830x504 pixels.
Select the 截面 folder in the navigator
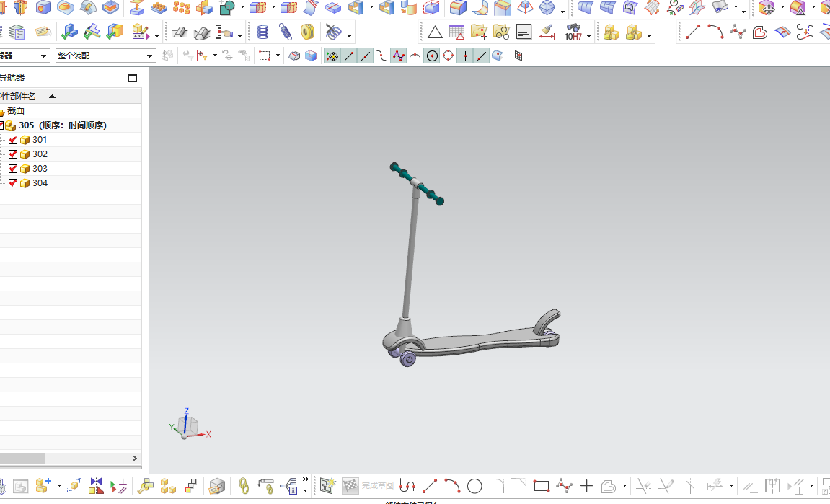coord(16,110)
